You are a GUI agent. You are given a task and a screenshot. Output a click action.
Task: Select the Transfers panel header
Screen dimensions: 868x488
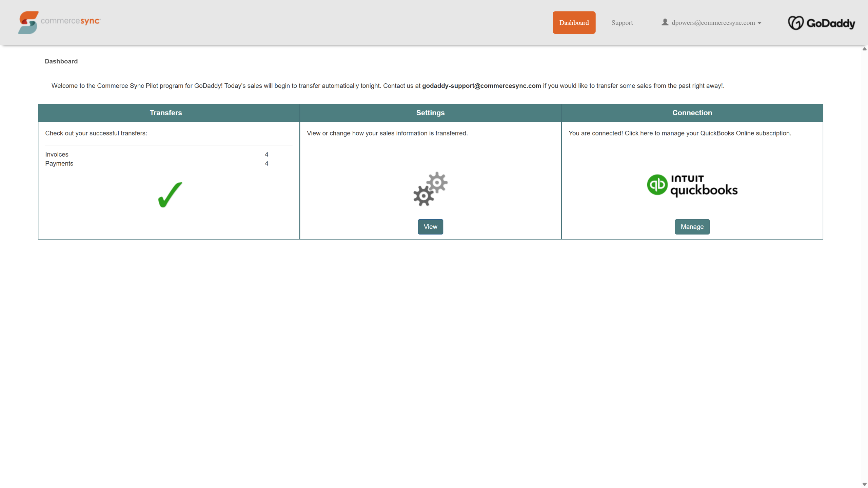(166, 113)
